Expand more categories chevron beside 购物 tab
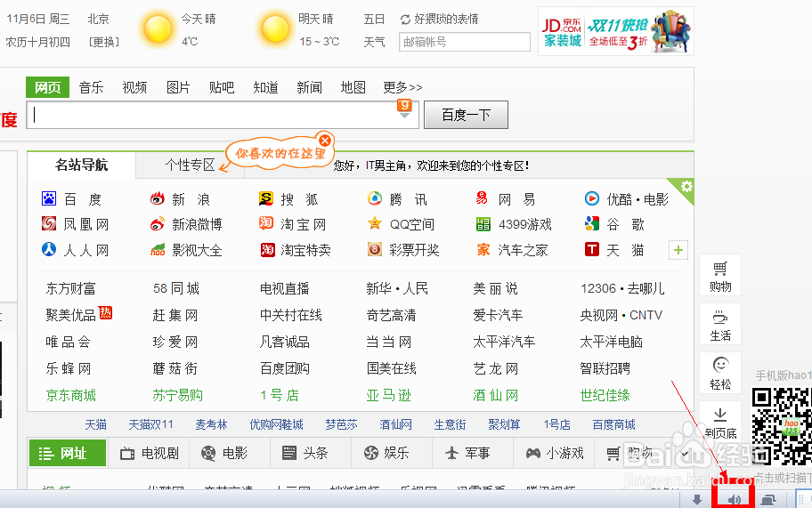 coord(685,454)
